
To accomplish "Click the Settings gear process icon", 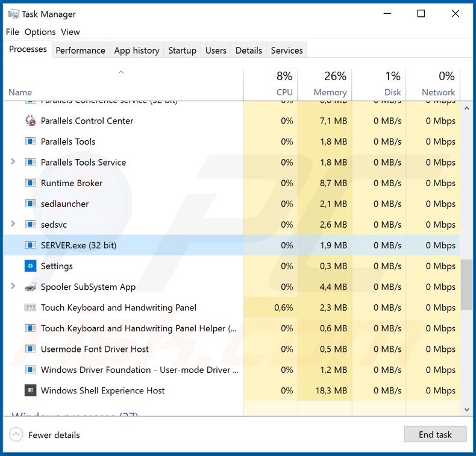I will [x=30, y=266].
